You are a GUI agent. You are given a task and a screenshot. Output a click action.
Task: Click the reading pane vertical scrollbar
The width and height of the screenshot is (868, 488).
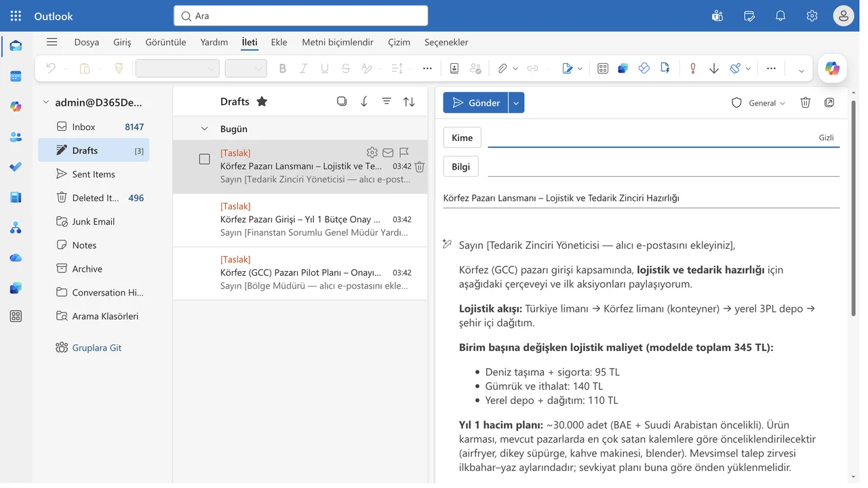pos(853,207)
